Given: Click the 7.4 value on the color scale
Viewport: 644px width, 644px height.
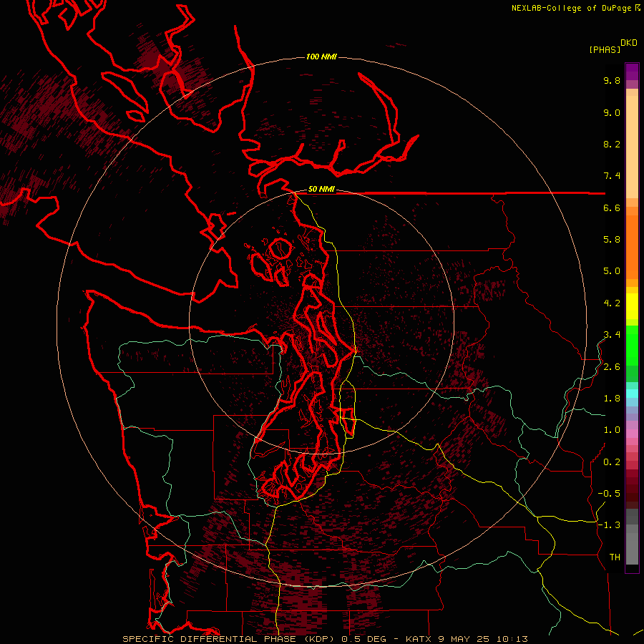Looking at the screenshot, I should coord(612,176).
